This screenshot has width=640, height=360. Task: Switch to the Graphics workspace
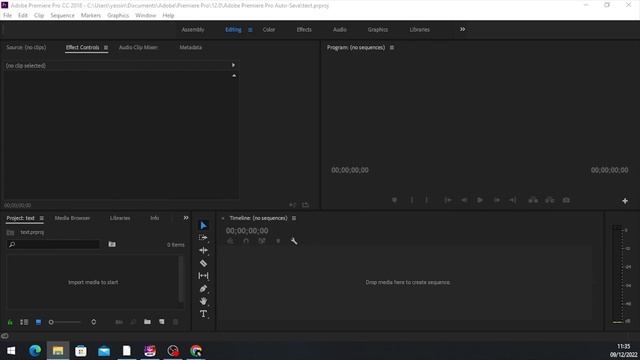(x=378, y=29)
